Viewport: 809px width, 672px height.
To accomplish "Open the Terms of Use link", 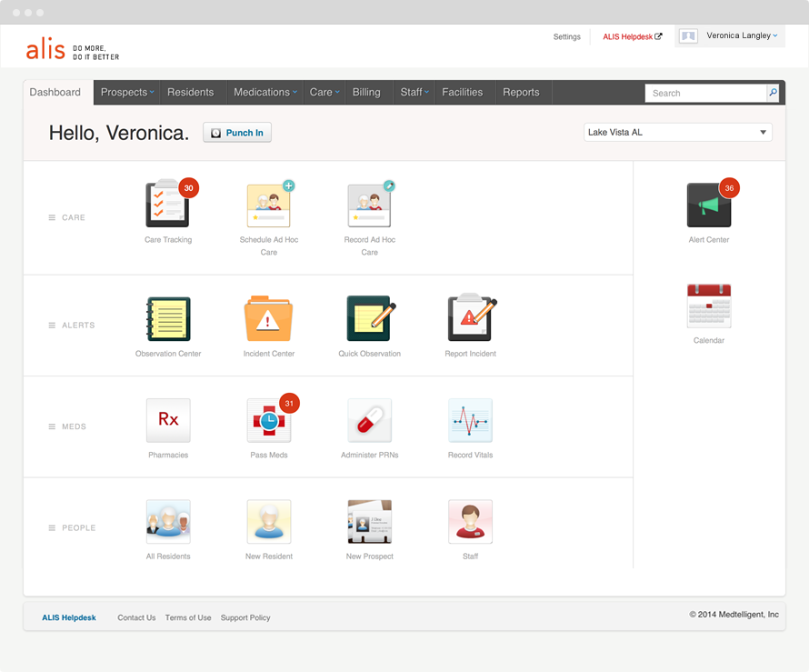I will [188, 617].
